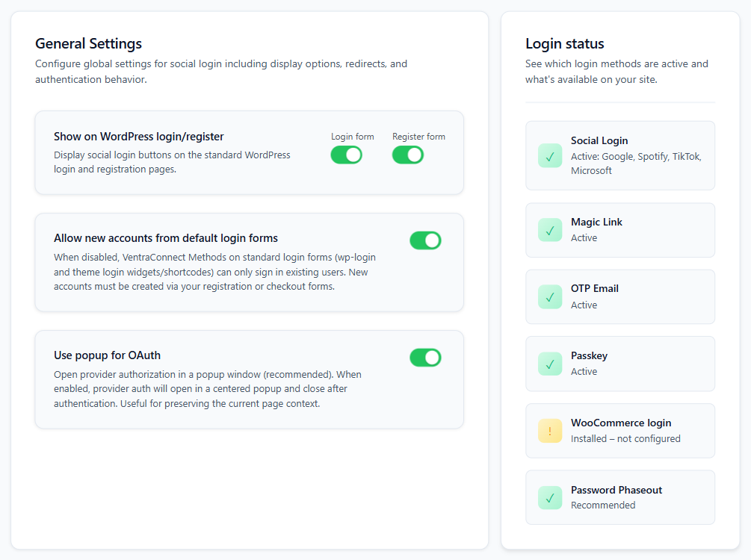Click the Password Phaseout checkmark icon
Screen dimensions: 751x560
550,498
